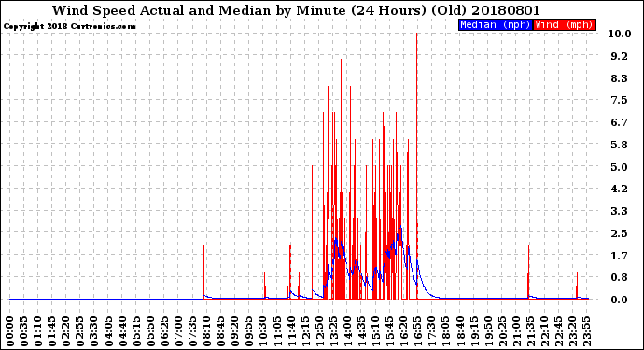Screen dimensions: 644x350
Task: Click the 11:40 time axis label
Action: tap(291, 331)
